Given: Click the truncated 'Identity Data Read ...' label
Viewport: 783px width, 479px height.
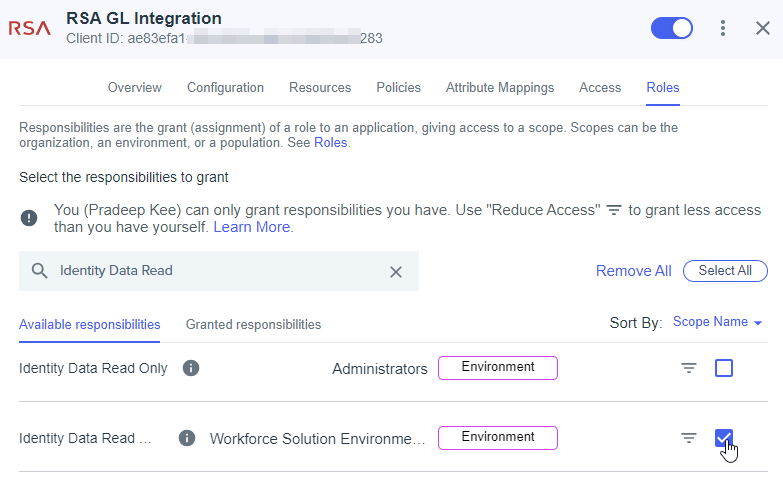Looking at the screenshot, I should (85, 439).
